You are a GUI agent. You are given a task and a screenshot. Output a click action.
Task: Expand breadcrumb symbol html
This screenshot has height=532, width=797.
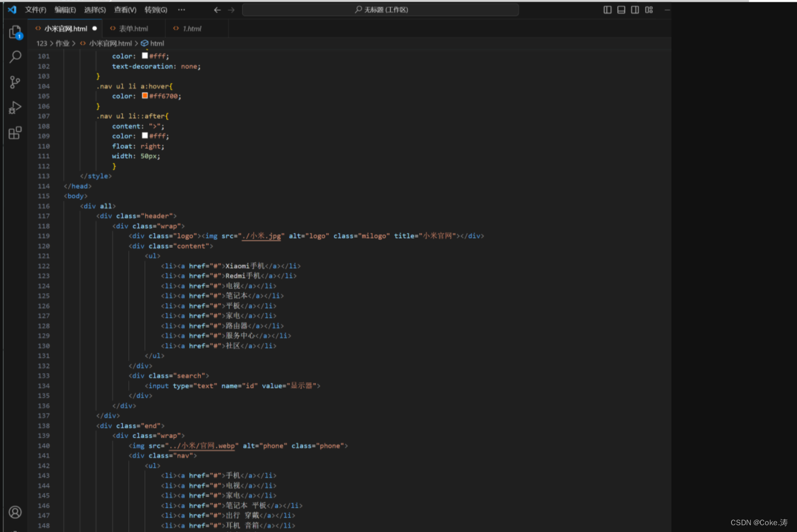[157, 44]
